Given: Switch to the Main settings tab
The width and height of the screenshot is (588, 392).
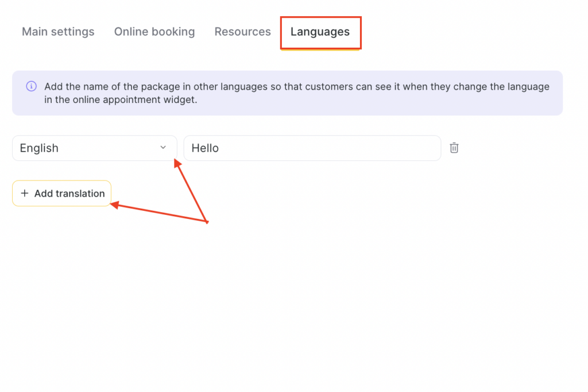Looking at the screenshot, I should click(58, 32).
